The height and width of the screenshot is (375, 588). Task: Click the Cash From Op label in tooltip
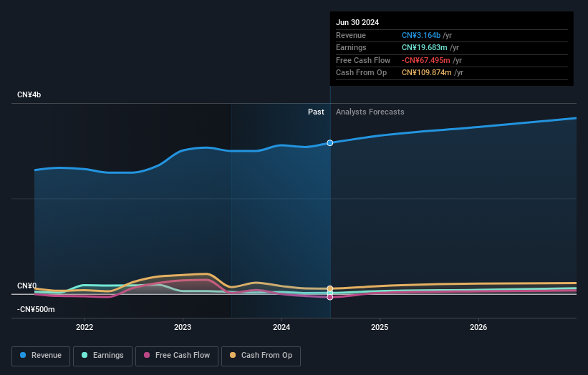point(361,73)
